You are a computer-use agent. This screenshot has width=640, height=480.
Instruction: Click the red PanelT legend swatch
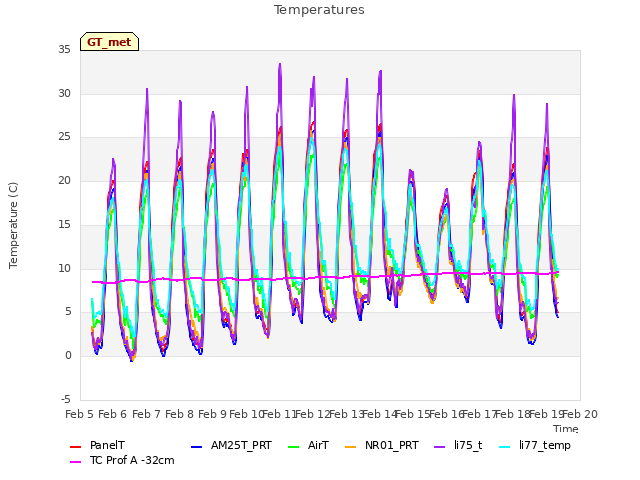coord(76,447)
